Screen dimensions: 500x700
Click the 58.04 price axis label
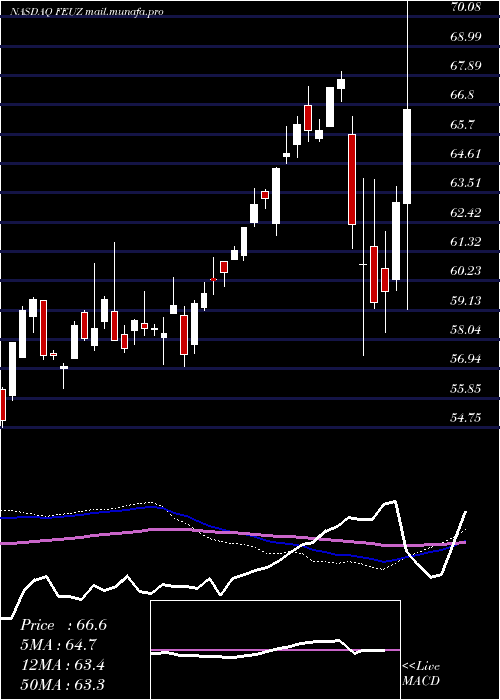466,330
